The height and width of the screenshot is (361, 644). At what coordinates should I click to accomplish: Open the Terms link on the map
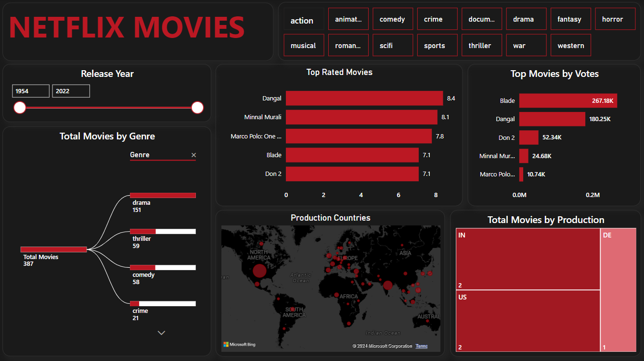coord(421,346)
